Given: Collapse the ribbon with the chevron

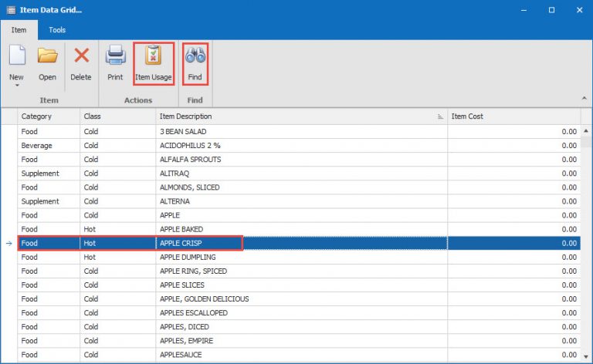Looking at the screenshot, I should point(583,99).
